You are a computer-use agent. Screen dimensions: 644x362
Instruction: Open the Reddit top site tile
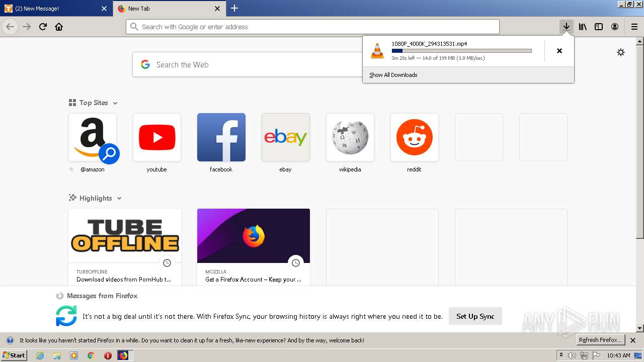[415, 137]
